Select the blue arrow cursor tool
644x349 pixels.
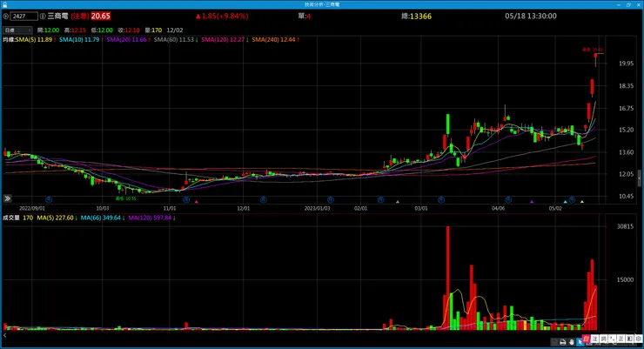[x=580, y=342]
